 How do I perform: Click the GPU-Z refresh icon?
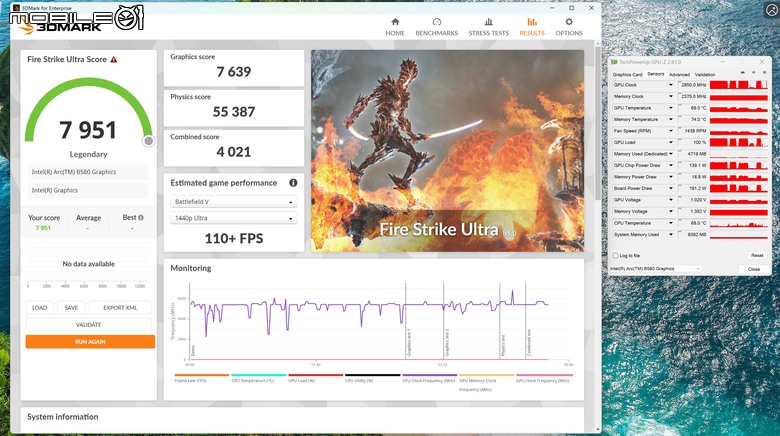[753, 73]
